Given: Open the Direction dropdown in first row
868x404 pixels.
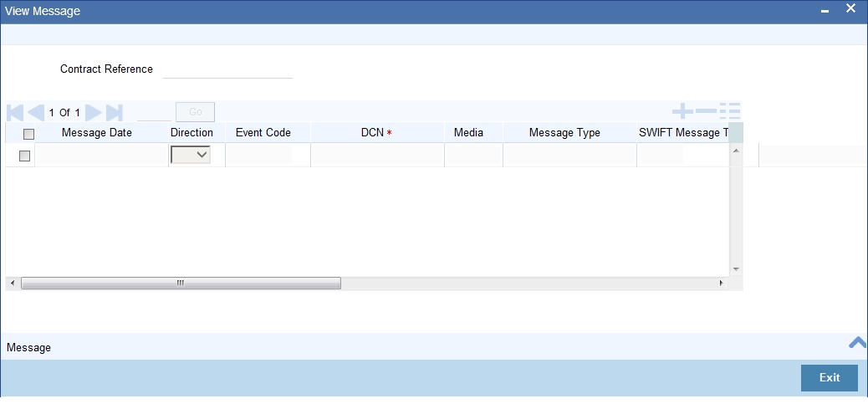Looking at the screenshot, I should (191, 155).
